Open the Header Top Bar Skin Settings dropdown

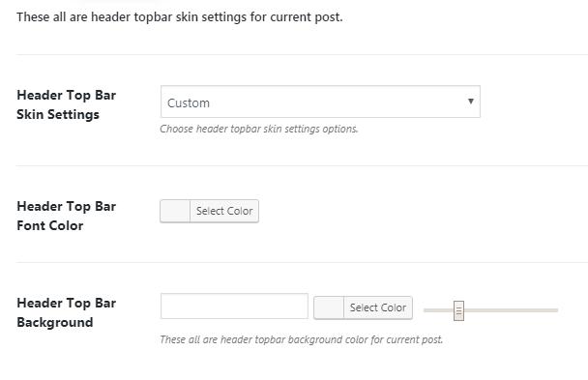pyautogui.click(x=320, y=102)
